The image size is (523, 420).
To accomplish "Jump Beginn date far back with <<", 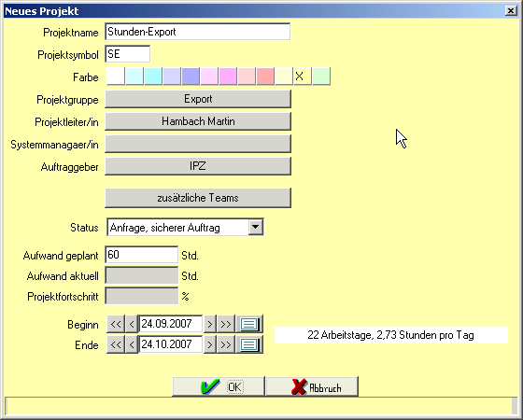I will [116, 324].
